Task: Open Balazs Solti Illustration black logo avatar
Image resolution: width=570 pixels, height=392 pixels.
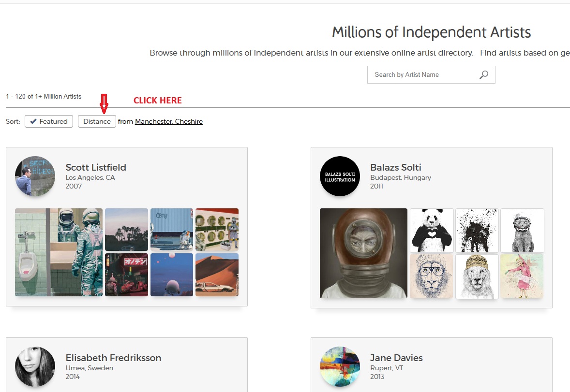Action: [340, 176]
